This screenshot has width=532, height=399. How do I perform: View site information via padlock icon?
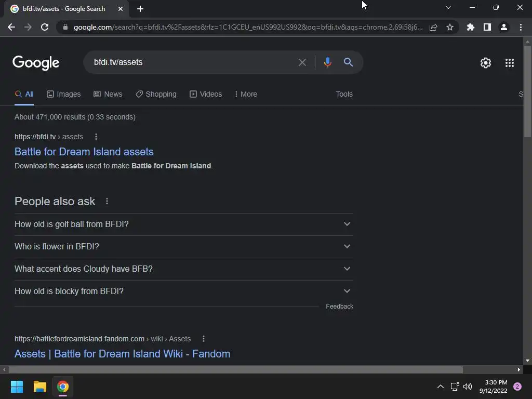coord(65,27)
